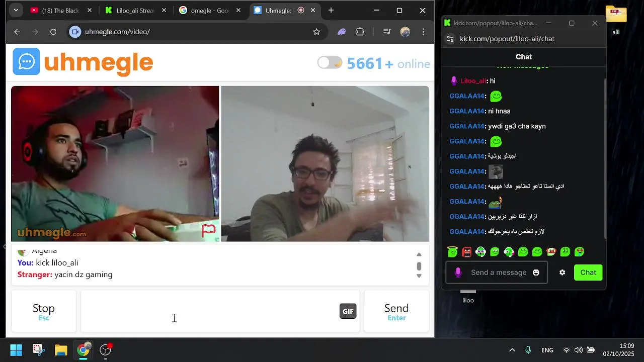Click the Chat header in Kick popout

coord(524,57)
